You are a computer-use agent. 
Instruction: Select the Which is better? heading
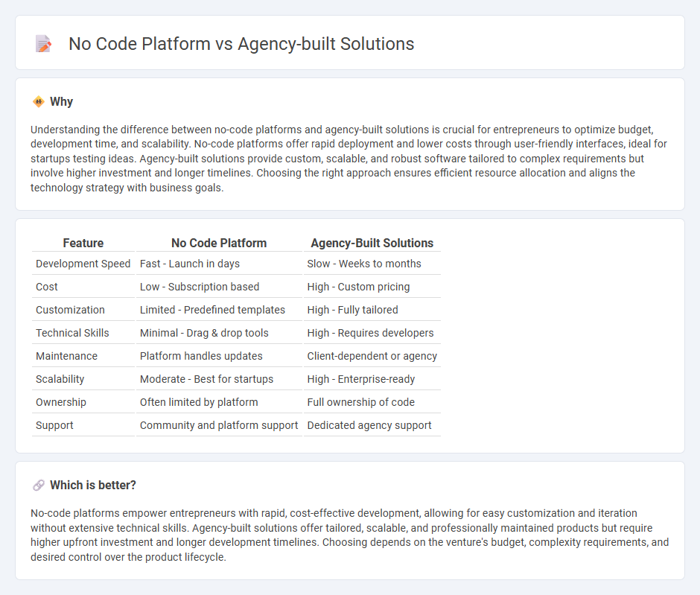coord(93,486)
